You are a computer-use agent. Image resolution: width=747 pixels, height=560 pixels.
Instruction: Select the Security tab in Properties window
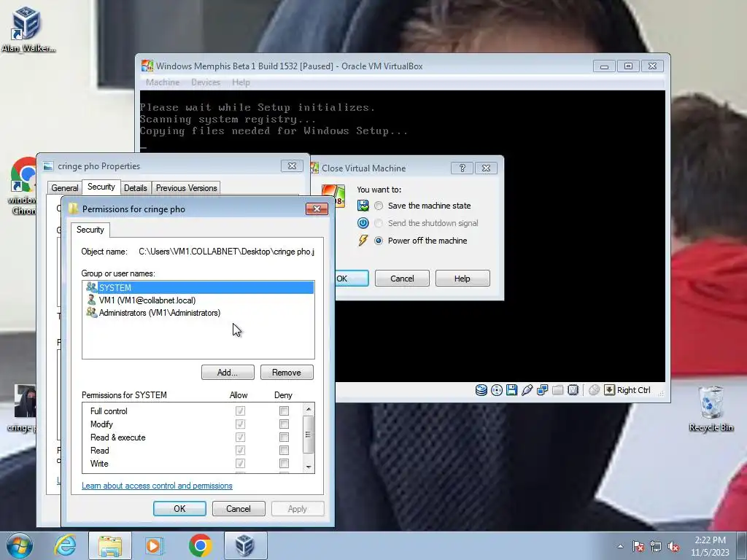pyautogui.click(x=101, y=187)
